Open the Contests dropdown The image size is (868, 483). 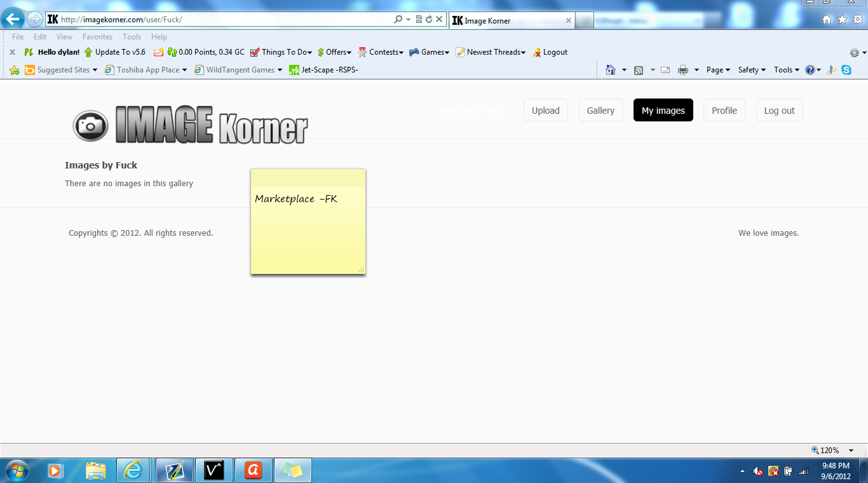click(x=381, y=52)
